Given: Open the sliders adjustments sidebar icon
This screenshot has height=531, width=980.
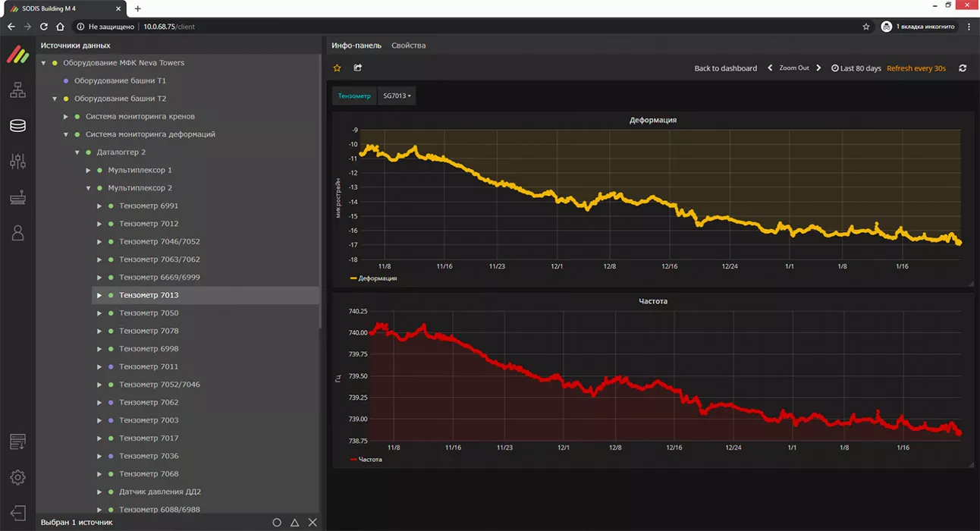Looking at the screenshot, I should 17,161.
